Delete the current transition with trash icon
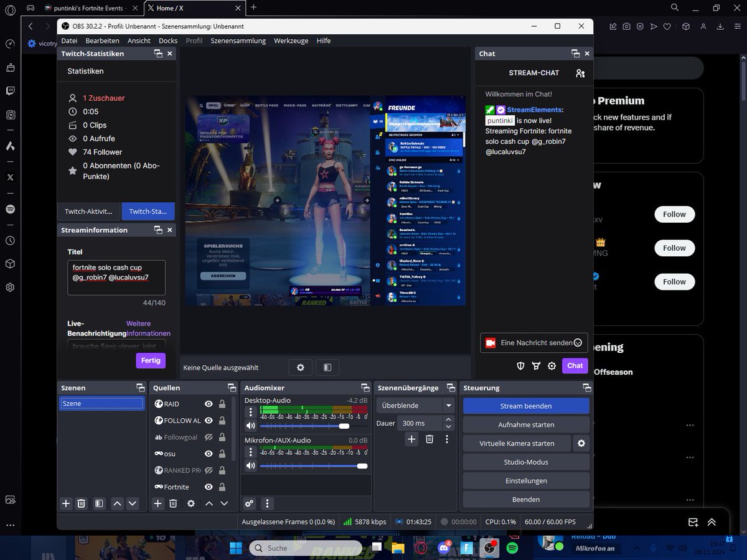The height and width of the screenshot is (560, 747). click(429, 439)
